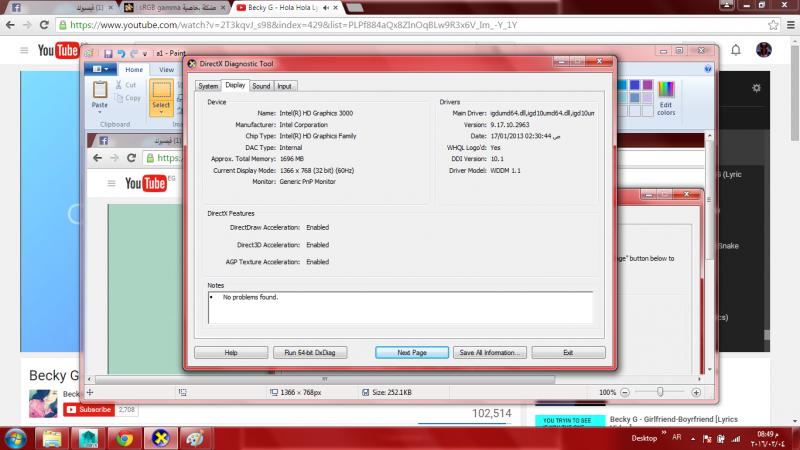Open the video player settings gear

point(756,88)
